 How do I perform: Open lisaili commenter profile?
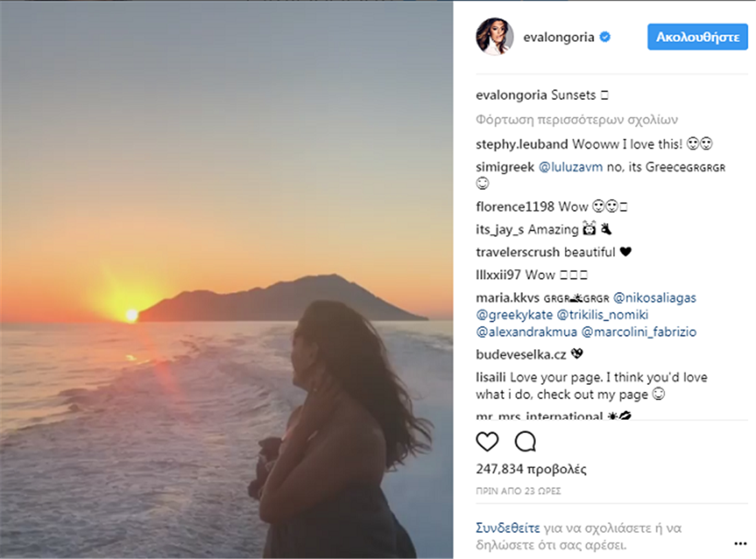coord(491,377)
